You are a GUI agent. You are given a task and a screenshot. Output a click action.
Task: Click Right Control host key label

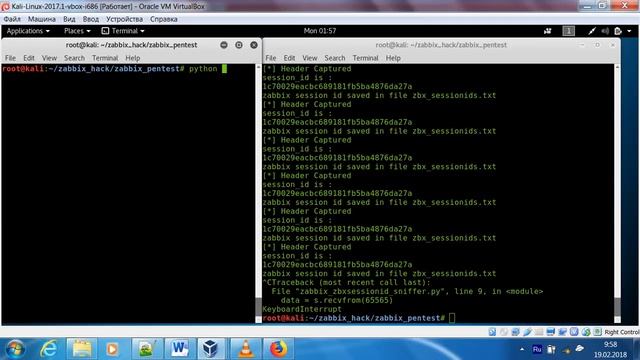(x=622, y=332)
